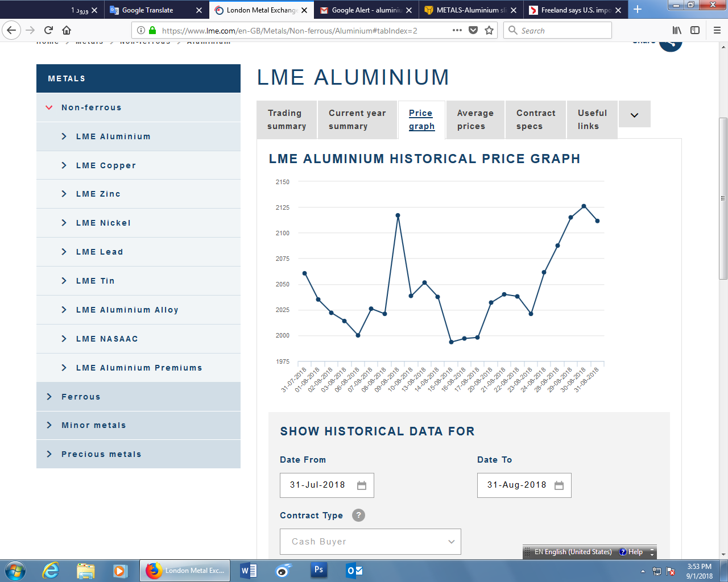Viewport: 728px width, 582px height.
Task: Bookmark this page with the star
Action: pos(489,30)
